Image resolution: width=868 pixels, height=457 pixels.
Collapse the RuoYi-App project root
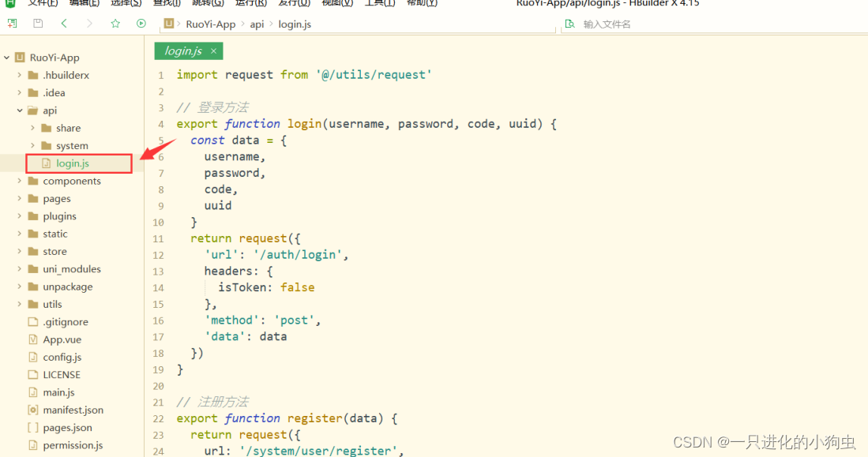[x=7, y=58]
